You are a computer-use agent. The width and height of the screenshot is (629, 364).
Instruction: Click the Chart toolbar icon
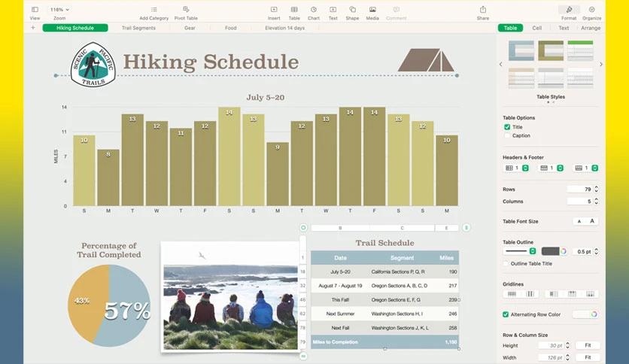point(314,10)
